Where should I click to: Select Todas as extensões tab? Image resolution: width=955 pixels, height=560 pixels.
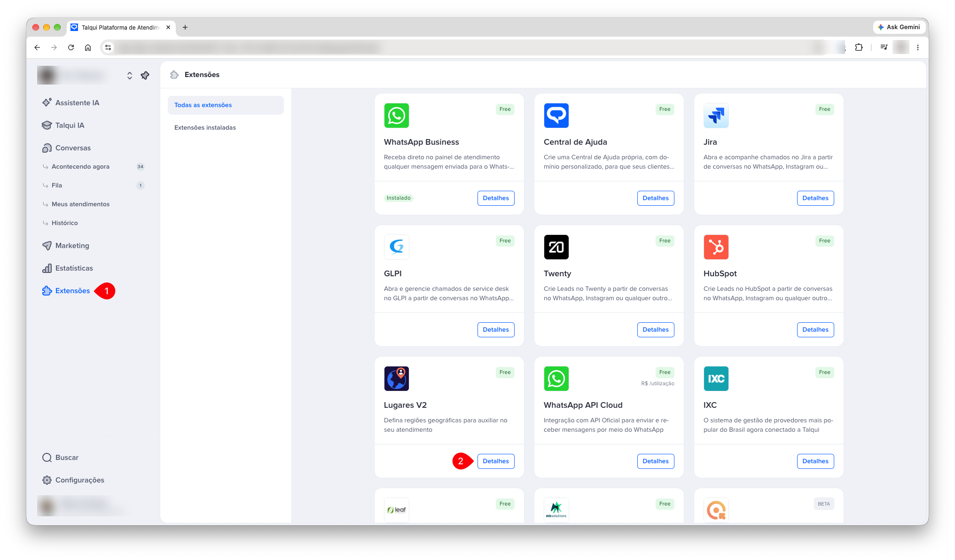tap(226, 105)
